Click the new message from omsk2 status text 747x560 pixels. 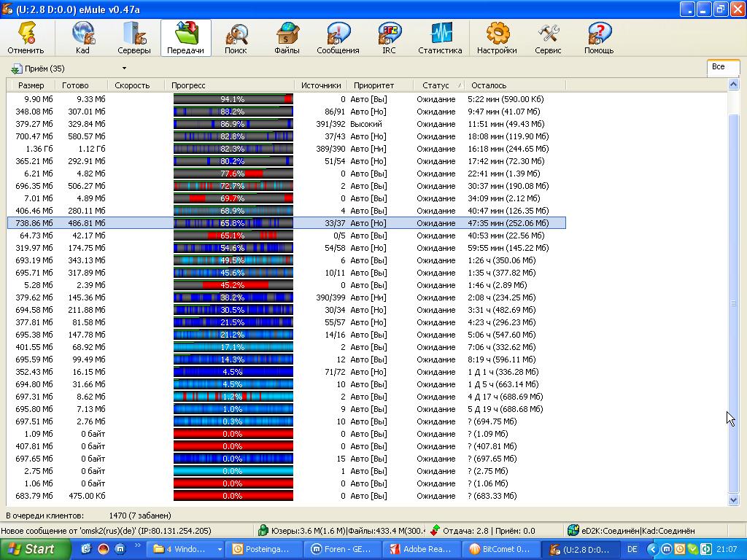(x=106, y=531)
